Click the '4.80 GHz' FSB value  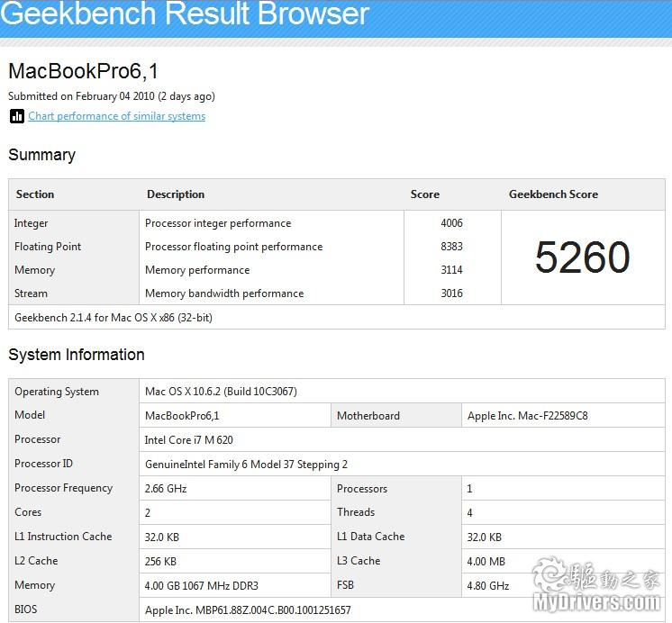pos(488,586)
